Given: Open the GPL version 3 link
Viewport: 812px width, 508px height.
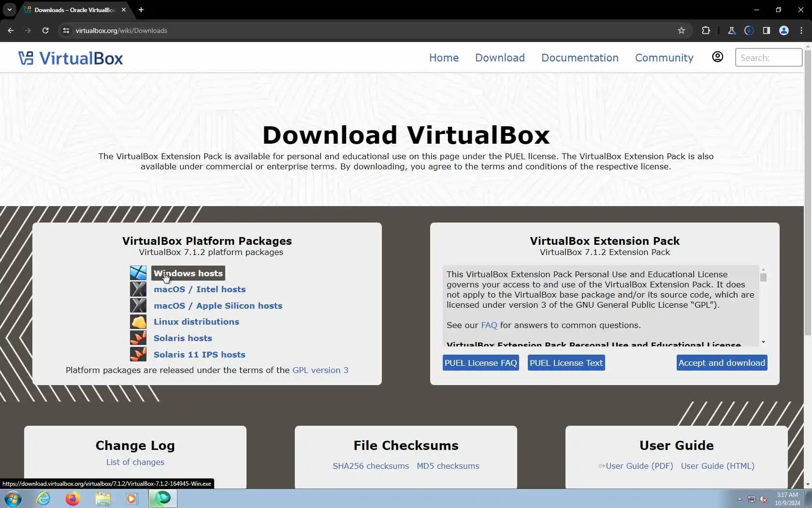Looking at the screenshot, I should 320,370.
